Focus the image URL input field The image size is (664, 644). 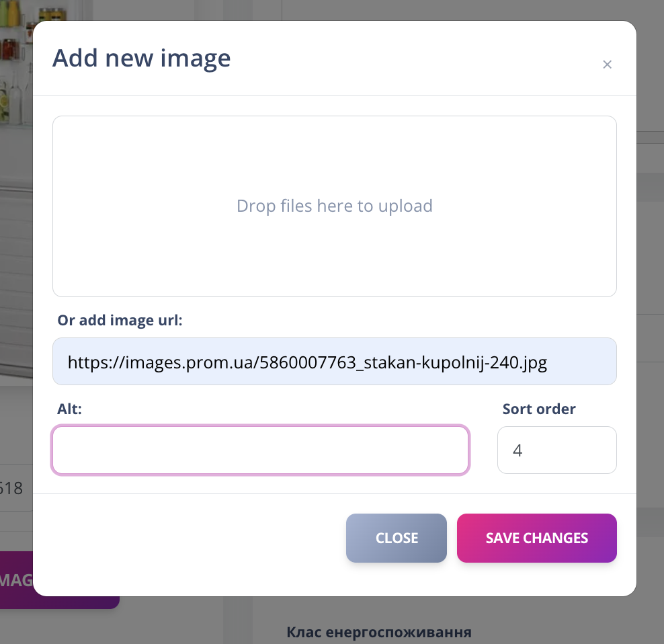tap(335, 362)
